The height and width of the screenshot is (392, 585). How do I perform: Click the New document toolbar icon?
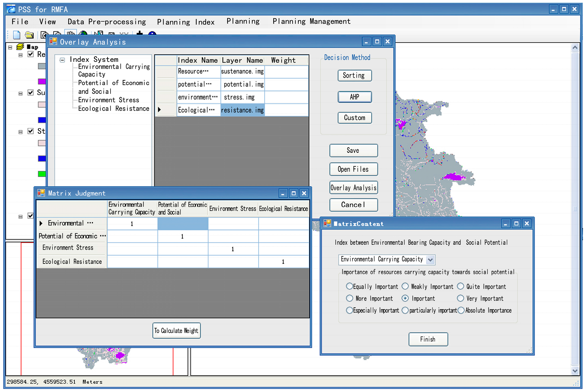coord(17,35)
